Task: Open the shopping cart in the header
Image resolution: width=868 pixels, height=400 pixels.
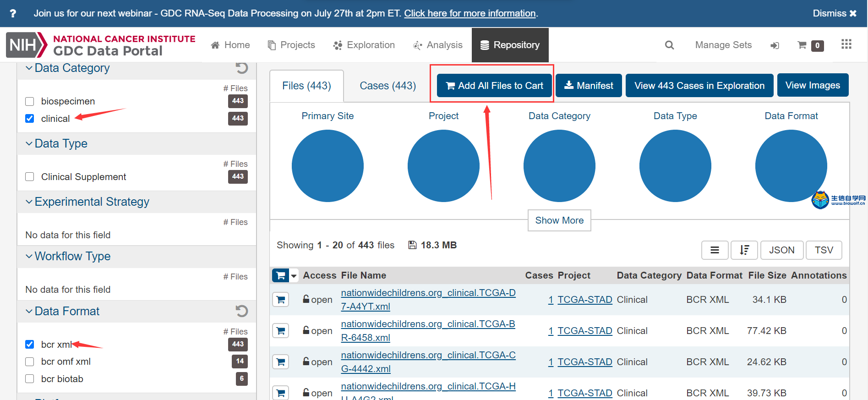Action: point(811,45)
